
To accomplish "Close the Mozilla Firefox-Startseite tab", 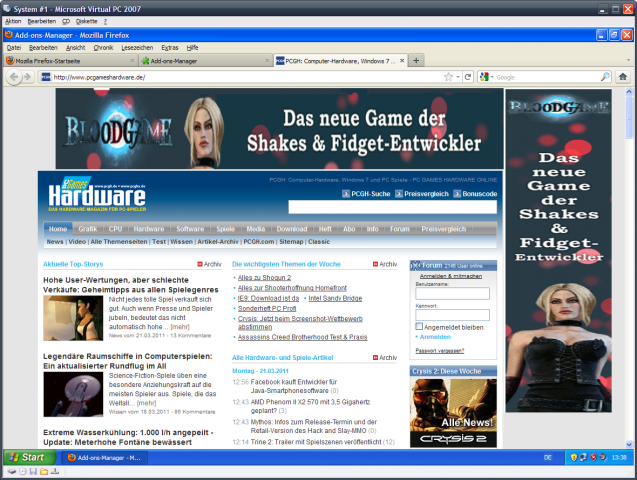I will tap(132, 61).
